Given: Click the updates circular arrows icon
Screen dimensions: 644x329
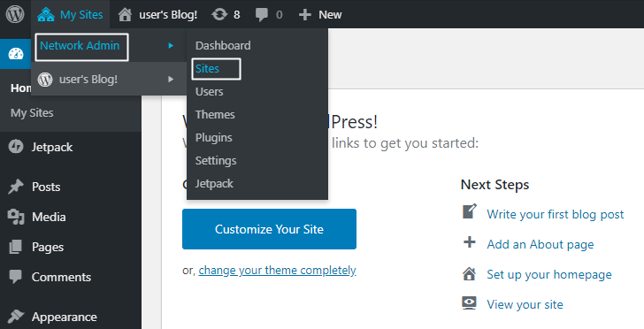Looking at the screenshot, I should coord(219,15).
